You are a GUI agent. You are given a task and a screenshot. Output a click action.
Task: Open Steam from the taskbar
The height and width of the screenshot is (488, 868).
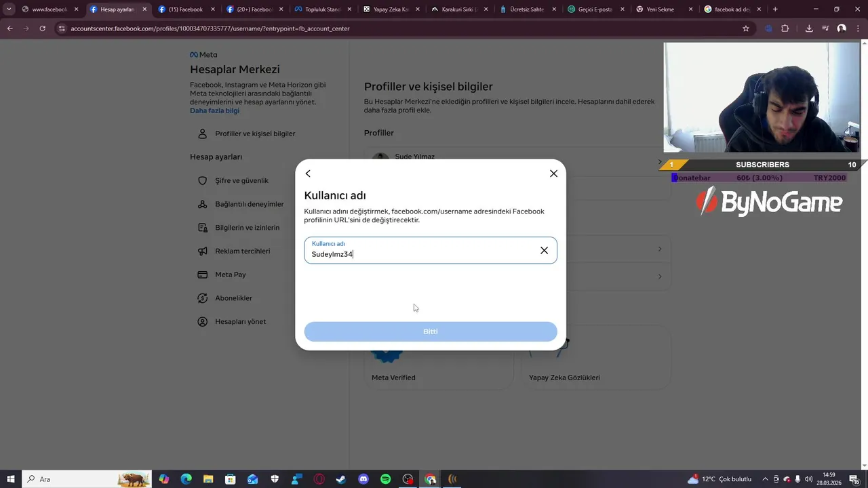click(x=340, y=479)
